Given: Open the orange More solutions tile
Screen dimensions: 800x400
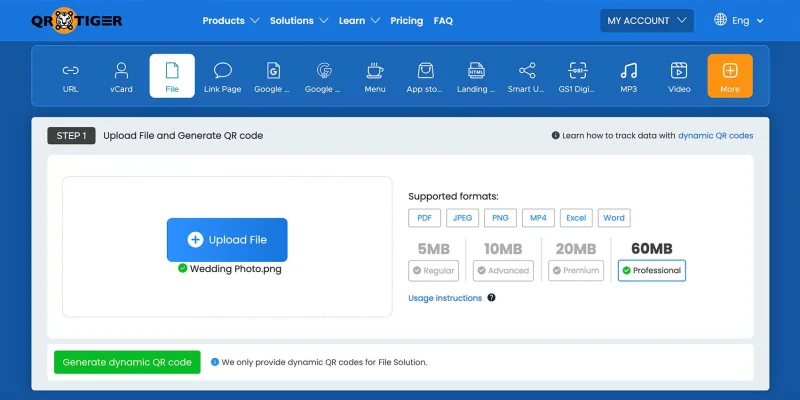Looking at the screenshot, I should pyautogui.click(x=730, y=76).
